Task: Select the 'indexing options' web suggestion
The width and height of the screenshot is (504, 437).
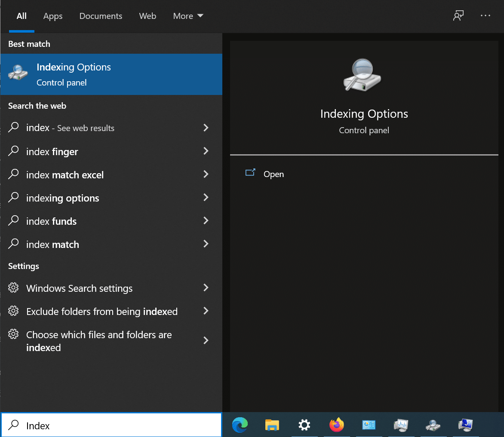Action: tap(111, 198)
